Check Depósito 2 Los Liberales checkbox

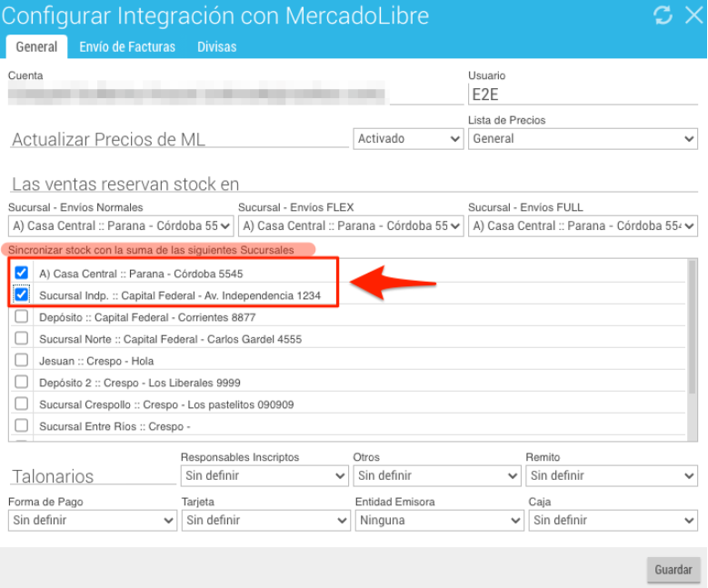click(21, 382)
